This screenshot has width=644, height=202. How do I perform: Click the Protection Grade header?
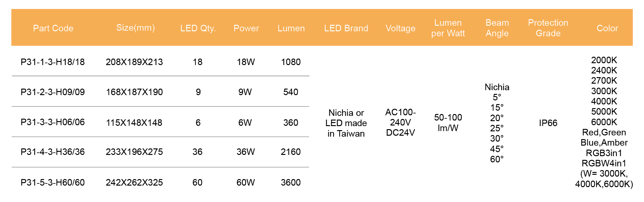point(548,28)
